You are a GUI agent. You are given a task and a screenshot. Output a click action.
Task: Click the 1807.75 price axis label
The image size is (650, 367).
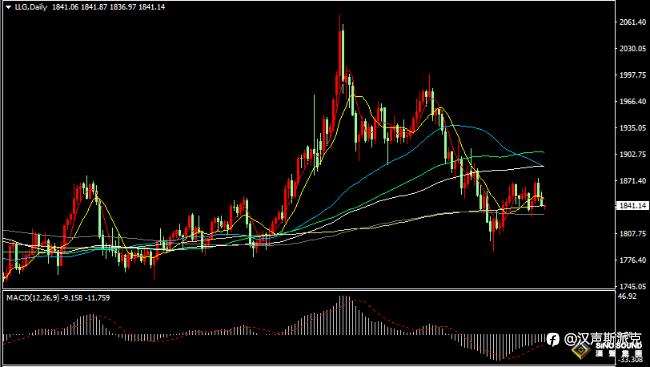tap(634, 233)
